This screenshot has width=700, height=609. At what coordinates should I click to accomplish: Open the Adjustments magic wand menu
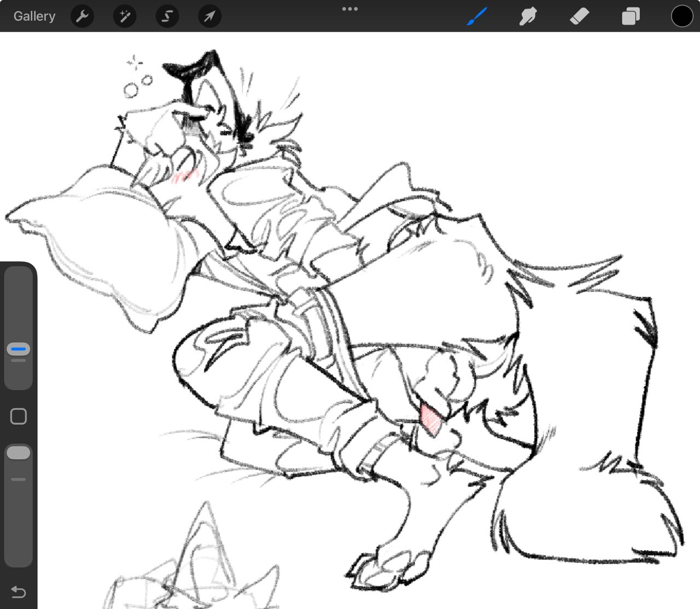125,16
